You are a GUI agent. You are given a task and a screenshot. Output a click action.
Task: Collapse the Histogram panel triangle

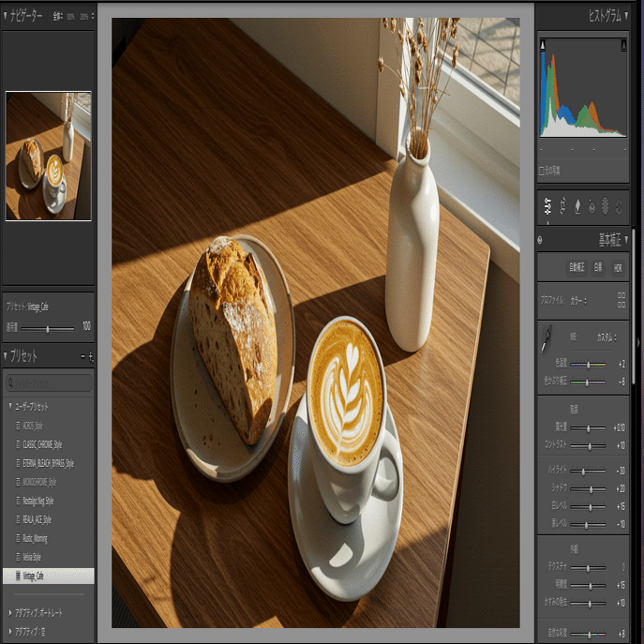coord(626,16)
